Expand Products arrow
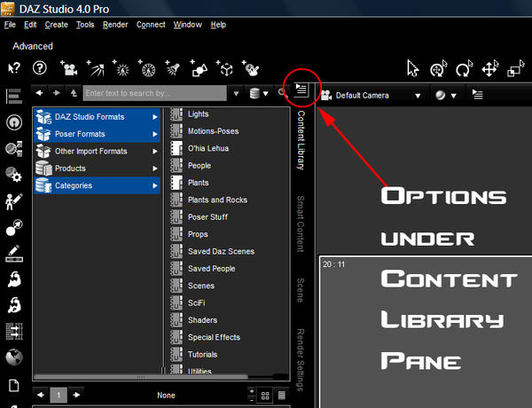 point(154,169)
